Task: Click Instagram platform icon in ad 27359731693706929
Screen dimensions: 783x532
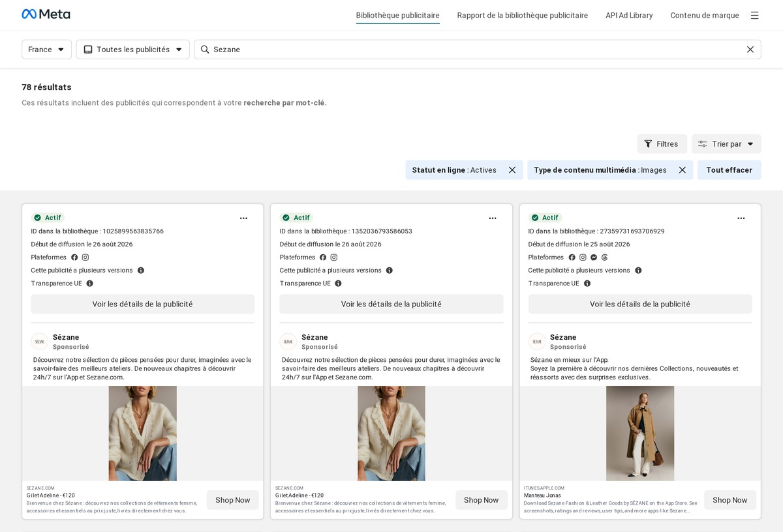Action: click(583, 258)
